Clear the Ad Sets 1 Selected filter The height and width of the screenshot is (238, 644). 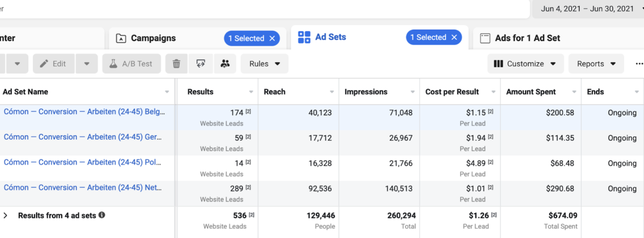click(454, 37)
